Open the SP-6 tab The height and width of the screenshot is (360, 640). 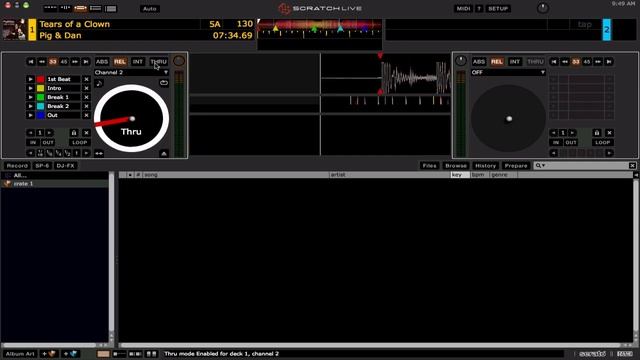[42, 166]
